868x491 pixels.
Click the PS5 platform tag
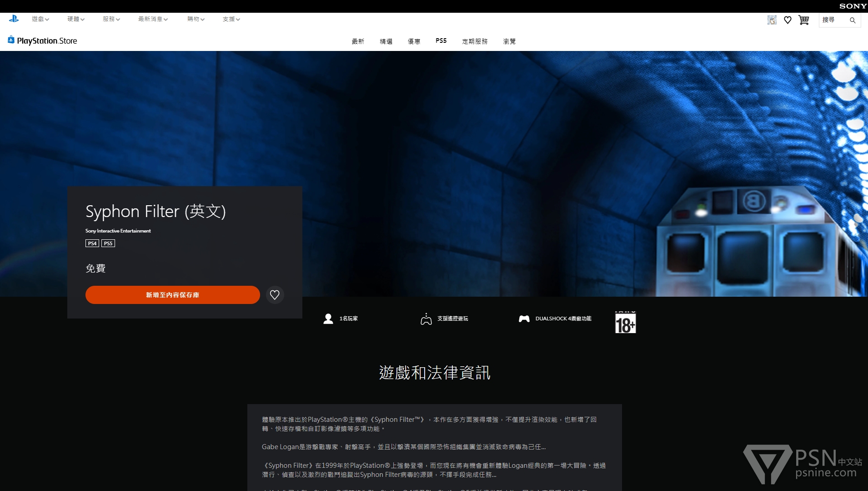click(108, 243)
